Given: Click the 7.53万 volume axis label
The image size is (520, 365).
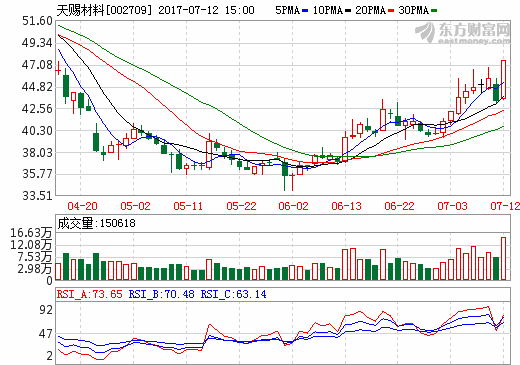Looking at the screenshot, I should [35, 257].
